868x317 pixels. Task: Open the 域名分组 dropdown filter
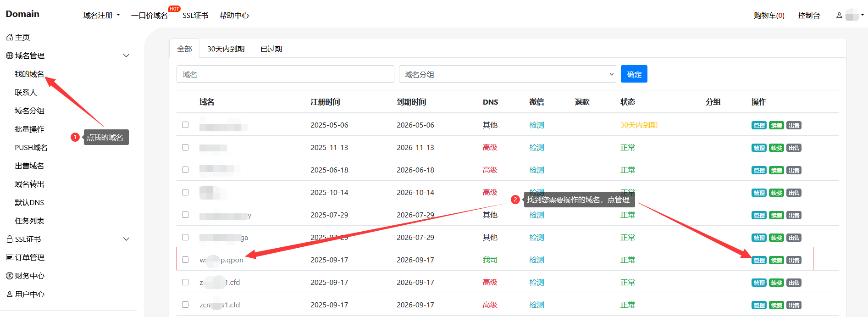(x=508, y=74)
